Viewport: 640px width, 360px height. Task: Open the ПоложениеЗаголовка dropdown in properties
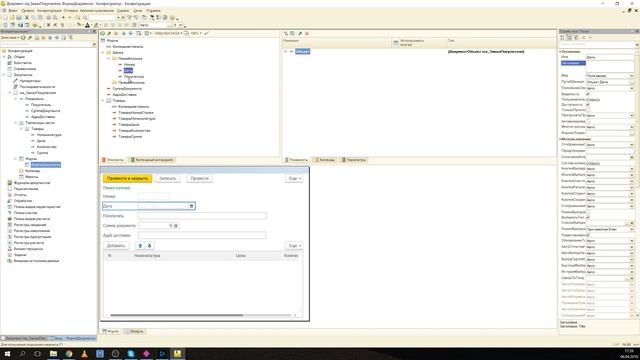pos(632,88)
